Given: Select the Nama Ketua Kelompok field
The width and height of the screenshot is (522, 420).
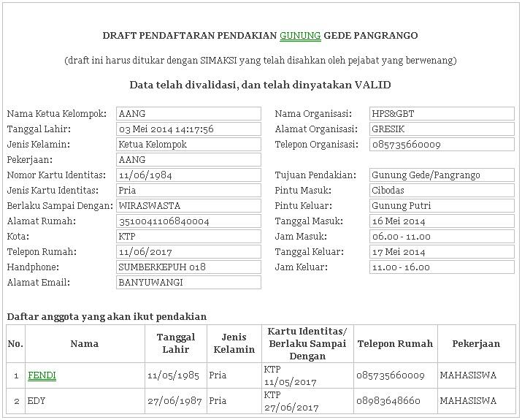Looking at the screenshot, I should [188, 113].
